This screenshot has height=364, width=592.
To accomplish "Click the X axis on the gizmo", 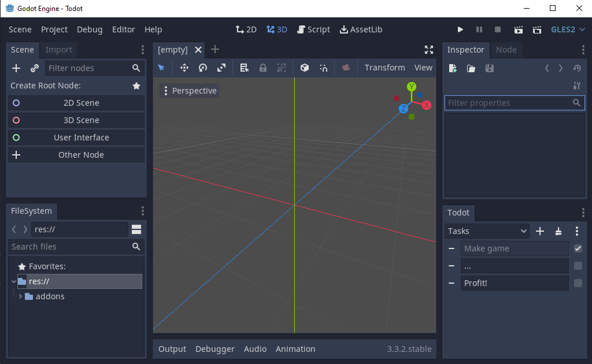I will (427, 105).
